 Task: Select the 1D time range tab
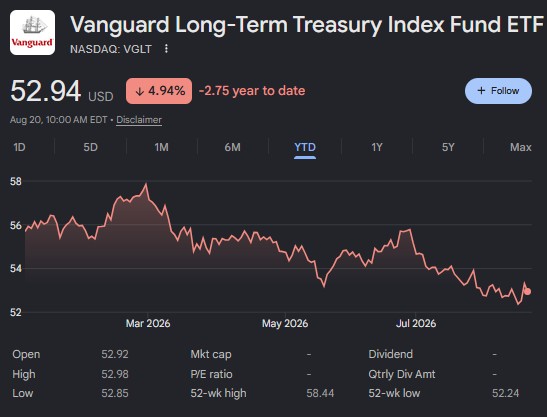20,147
